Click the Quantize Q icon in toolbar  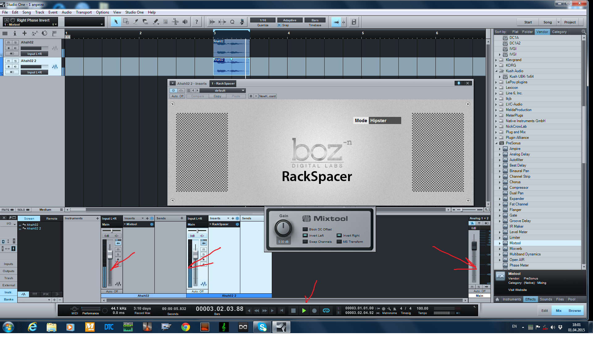click(x=232, y=22)
